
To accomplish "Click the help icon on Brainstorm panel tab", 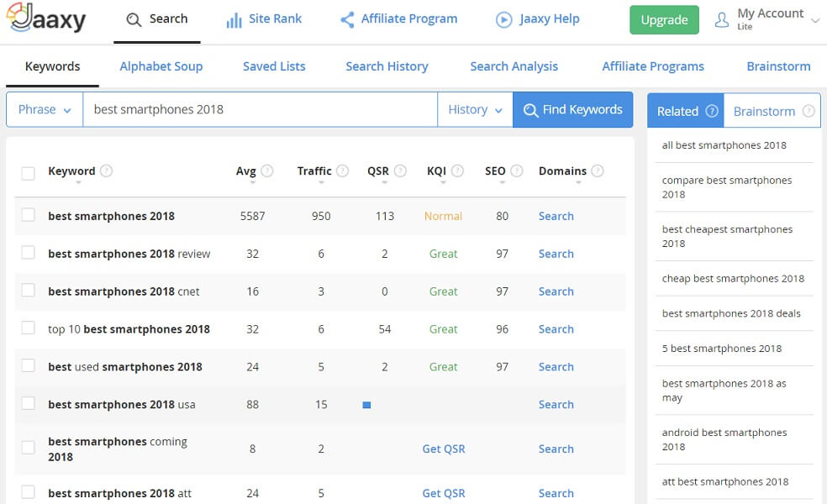I will tap(809, 111).
